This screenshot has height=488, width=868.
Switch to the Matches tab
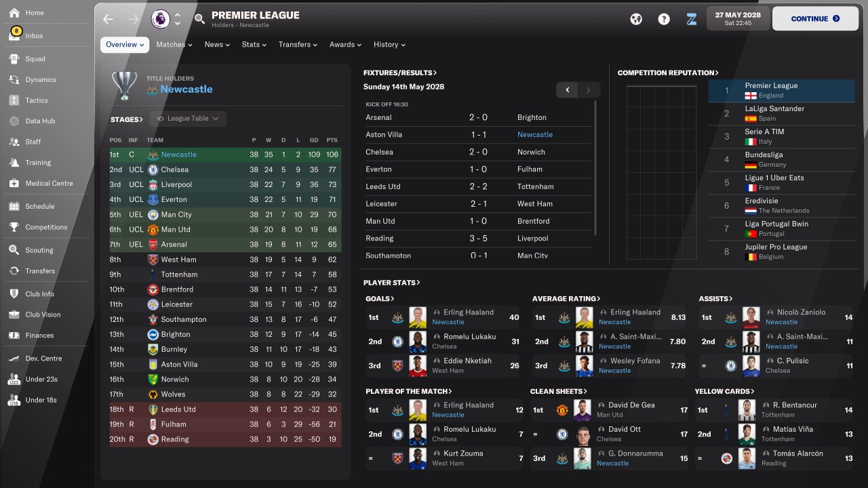174,45
